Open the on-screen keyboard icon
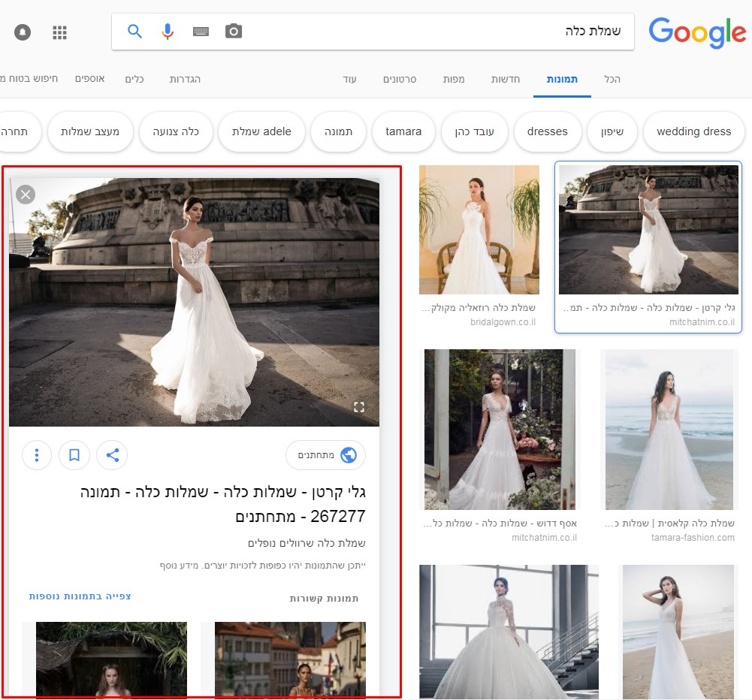The width and height of the screenshot is (752, 700). 201,32
